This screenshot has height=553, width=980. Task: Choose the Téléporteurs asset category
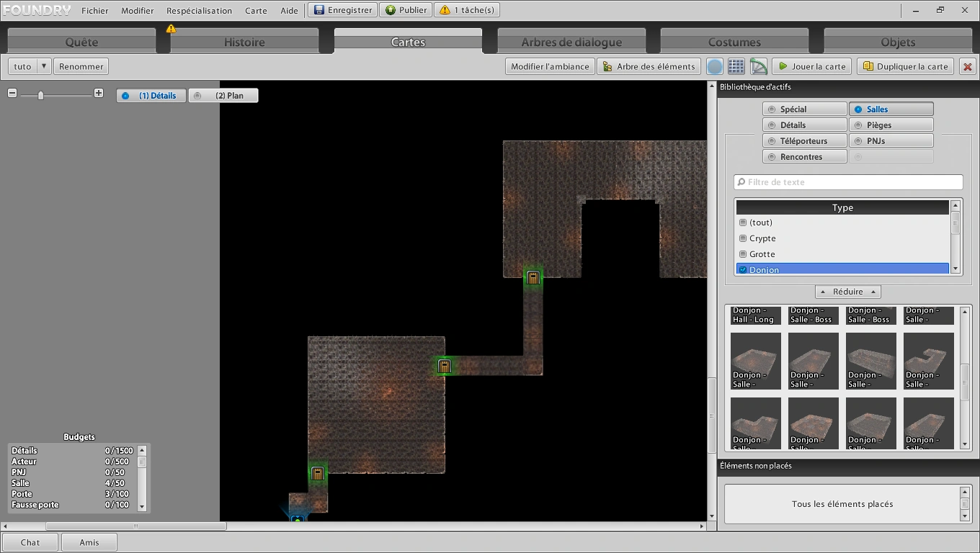tap(804, 141)
